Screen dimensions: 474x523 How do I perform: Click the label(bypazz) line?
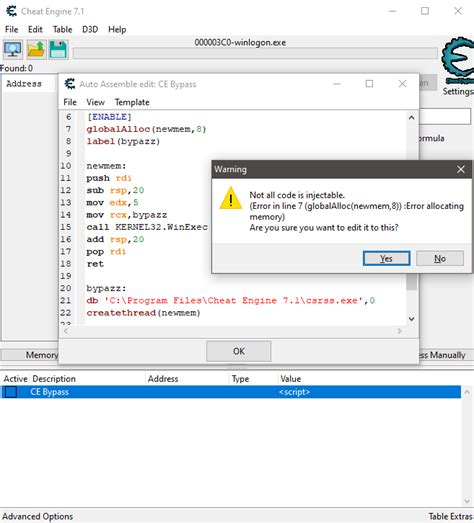pyautogui.click(x=123, y=141)
